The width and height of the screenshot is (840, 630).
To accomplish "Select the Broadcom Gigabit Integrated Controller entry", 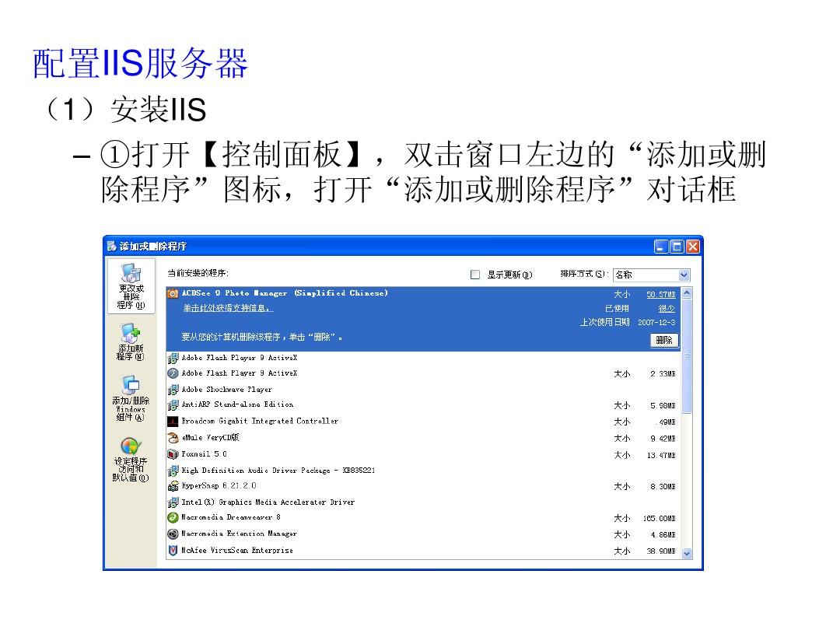I will point(423,422).
